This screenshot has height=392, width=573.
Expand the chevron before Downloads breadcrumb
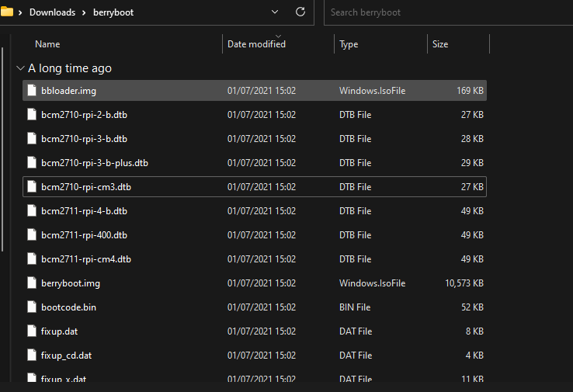(20, 12)
